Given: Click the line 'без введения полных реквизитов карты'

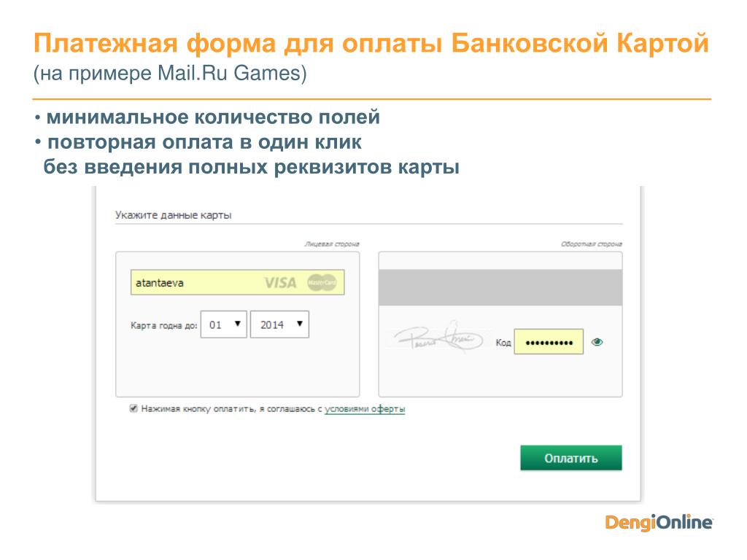Looking at the screenshot, I should coord(251,167).
